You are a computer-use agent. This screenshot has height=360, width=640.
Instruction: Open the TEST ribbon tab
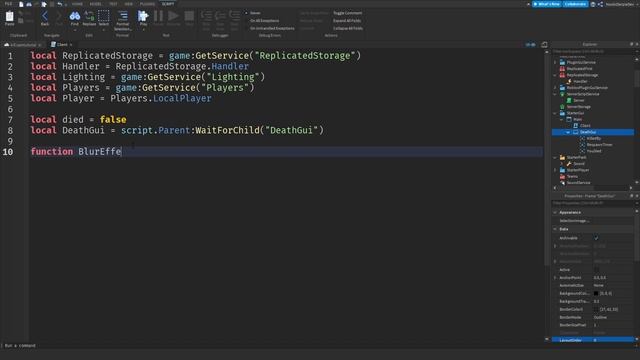[x=113, y=4]
